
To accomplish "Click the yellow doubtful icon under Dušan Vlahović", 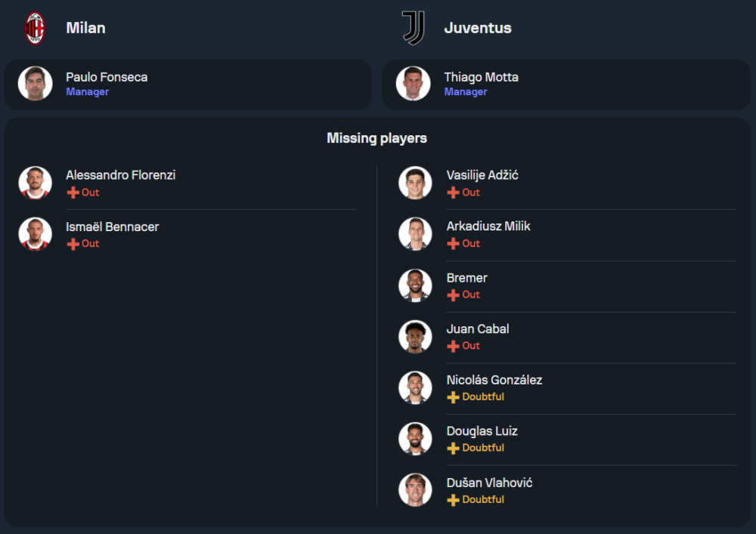I will pos(453,500).
